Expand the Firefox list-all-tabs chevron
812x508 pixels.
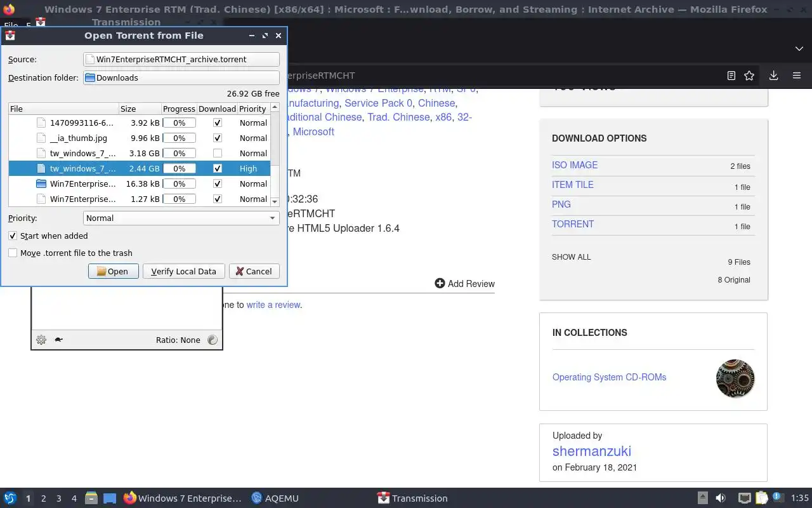pyautogui.click(x=799, y=49)
